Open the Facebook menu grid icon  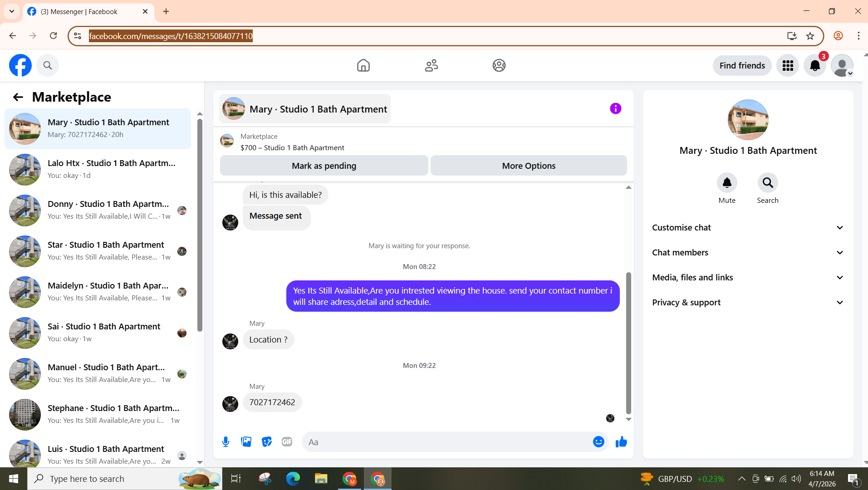[787, 66]
